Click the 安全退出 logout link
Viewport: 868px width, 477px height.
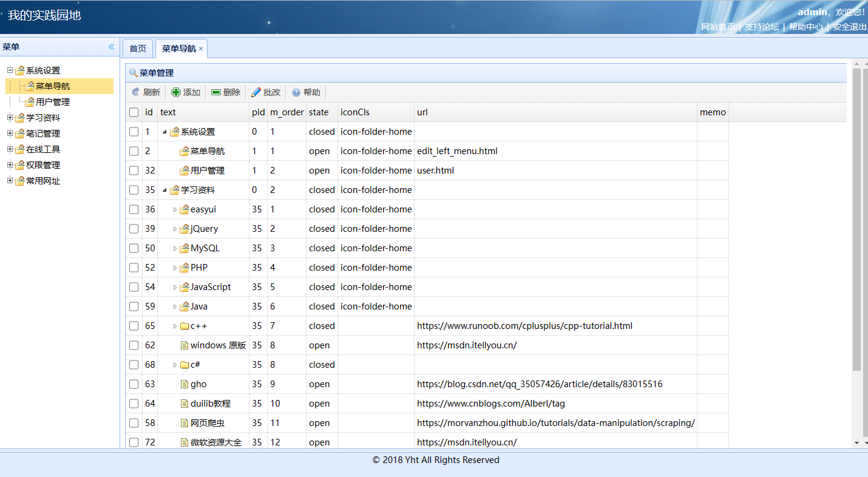coord(850,27)
